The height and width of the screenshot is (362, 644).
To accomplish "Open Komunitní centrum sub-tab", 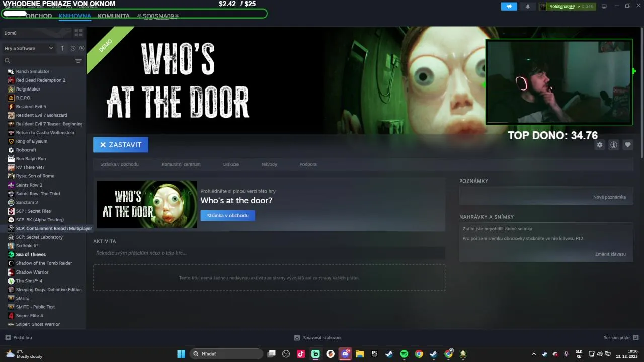I will [x=181, y=164].
